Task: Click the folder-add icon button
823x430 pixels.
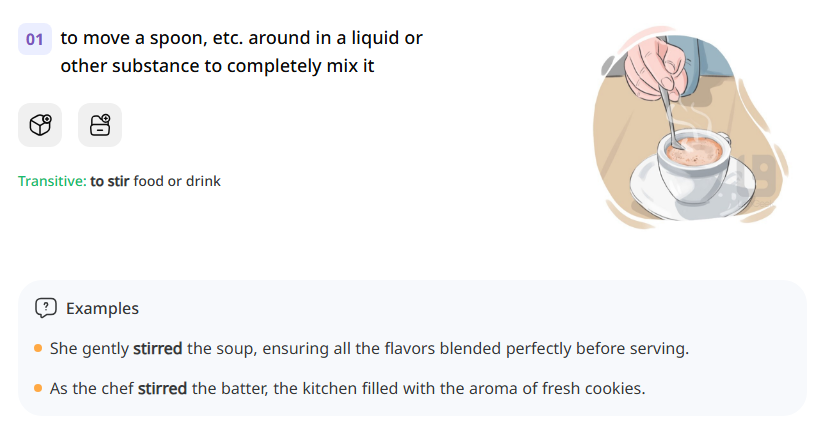Action: click(x=100, y=125)
